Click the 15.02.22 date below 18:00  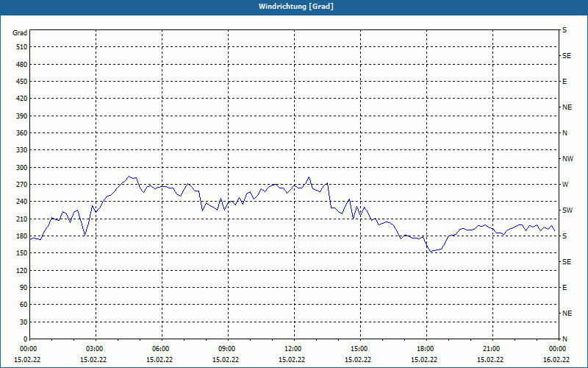[x=424, y=360]
